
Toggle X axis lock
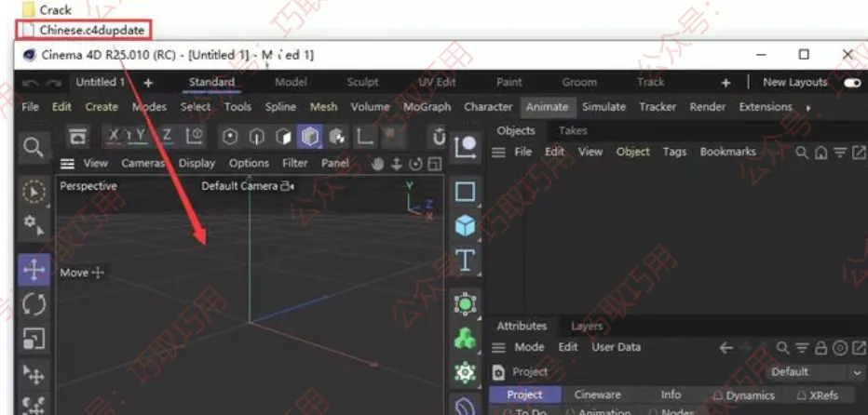(115, 136)
